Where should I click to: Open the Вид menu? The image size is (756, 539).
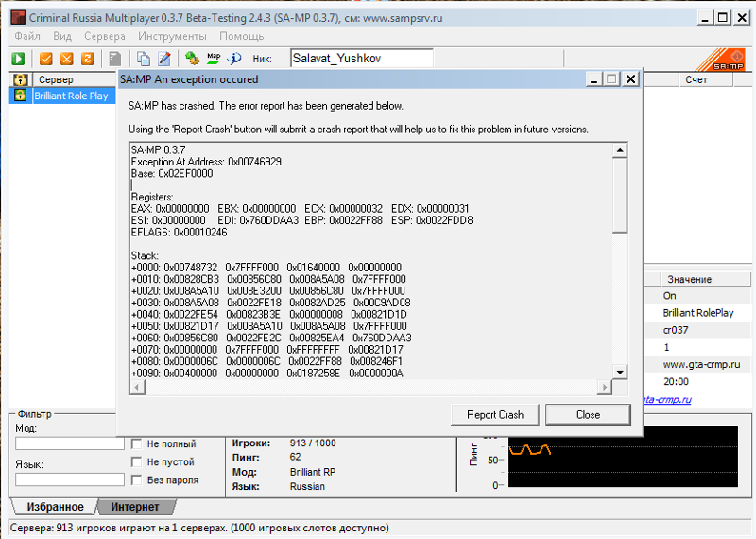(62, 36)
